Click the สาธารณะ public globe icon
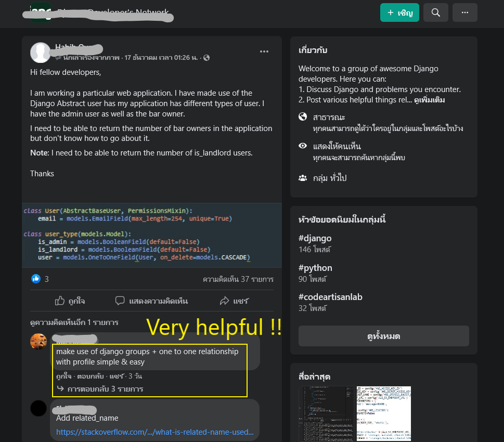Screen dimensions: 504x442 (x=303, y=116)
